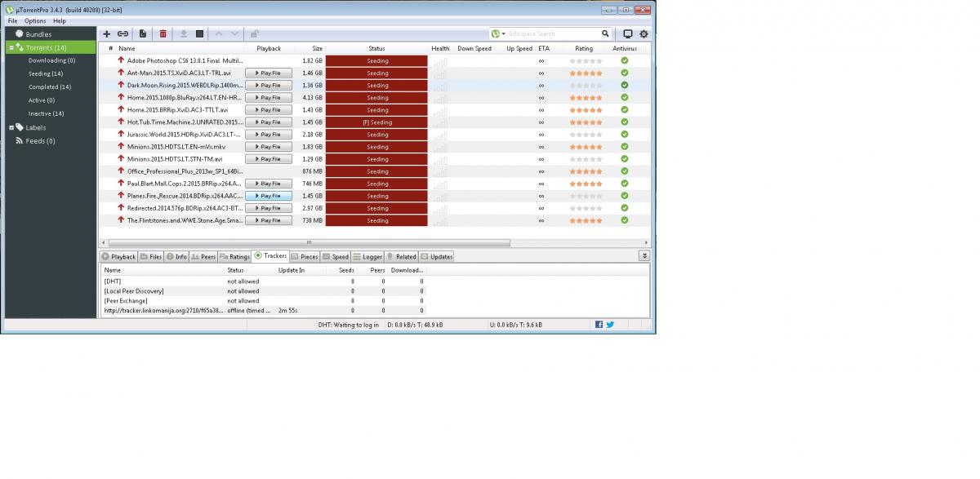Click health bars icon for Adobe Photoshop row
Screen dimensions: 980x479
440,60
